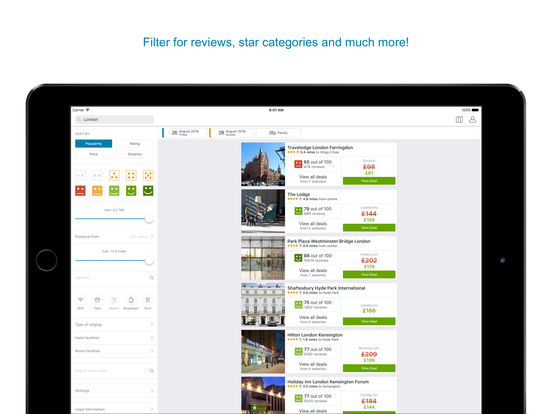The width and height of the screenshot is (552, 414).
Task: Toggle the four-star category filter
Action: click(x=131, y=175)
